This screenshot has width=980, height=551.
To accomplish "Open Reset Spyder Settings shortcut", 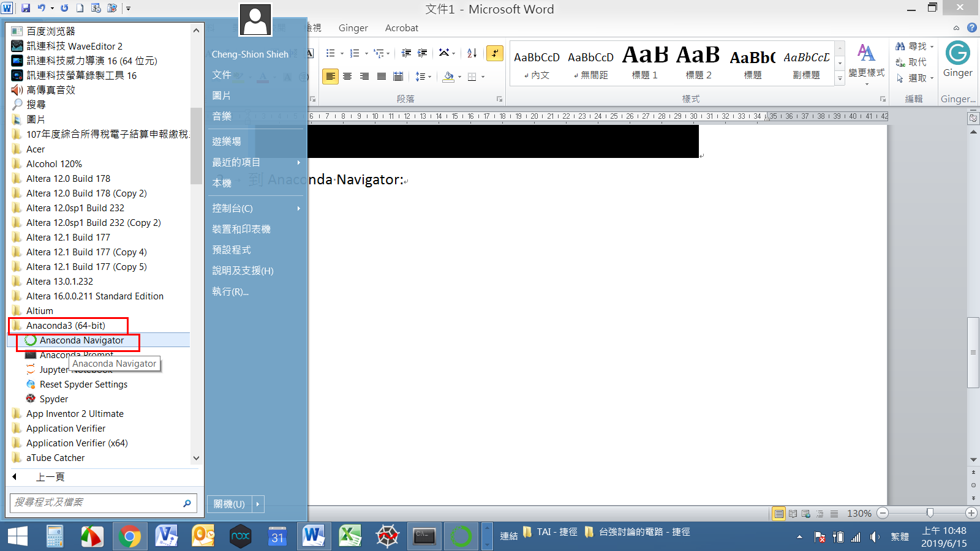I will pos(83,384).
